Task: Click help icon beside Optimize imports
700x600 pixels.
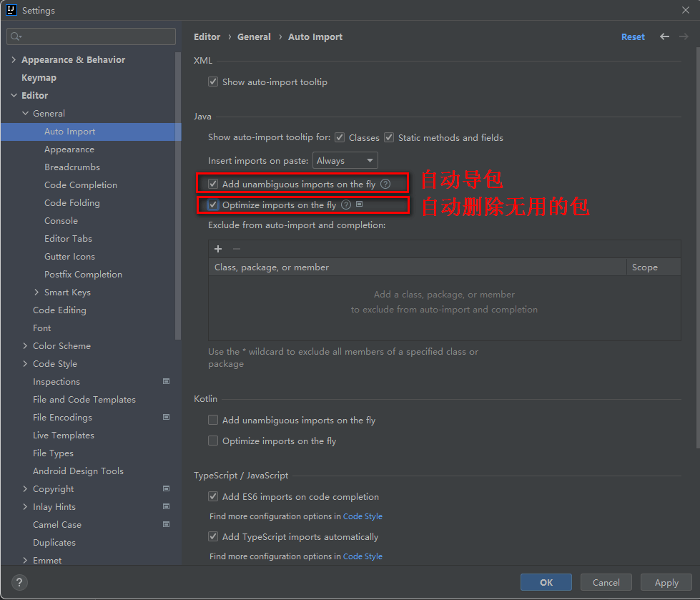Action: point(346,205)
